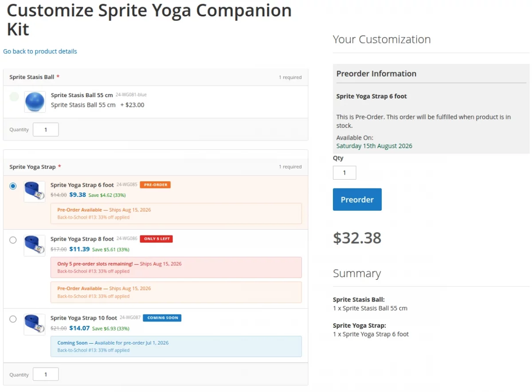The width and height of the screenshot is (532, 392).
Task: Choose the Sprite Yoga Strap 8 foot radio
Action: [x=13, y=240]
